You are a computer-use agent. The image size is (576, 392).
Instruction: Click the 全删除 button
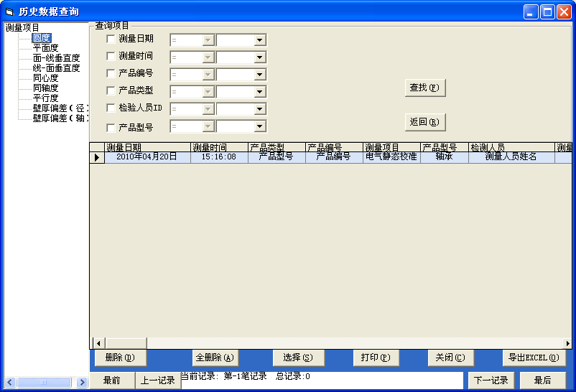tap(215, 358)
